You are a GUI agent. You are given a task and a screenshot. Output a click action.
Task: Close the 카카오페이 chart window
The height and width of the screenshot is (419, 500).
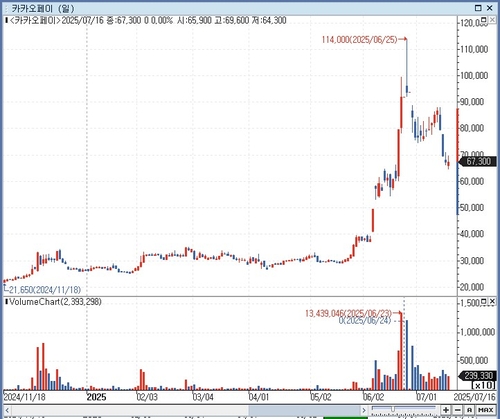point(490,8)
